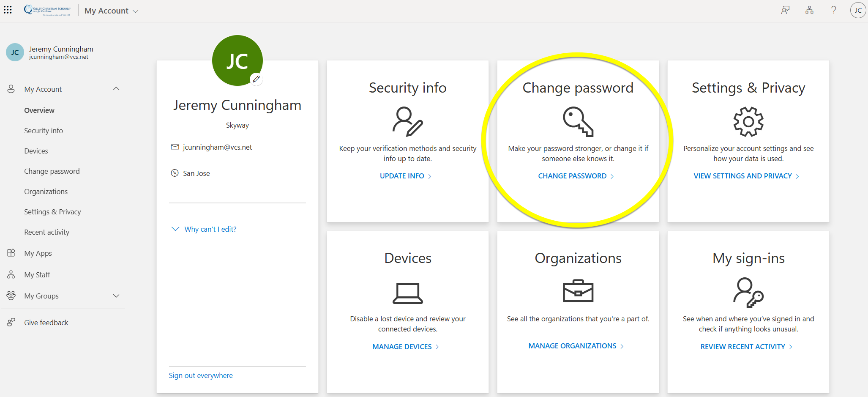Click Sign out everywhere link

pyautogui.click(x=201, y=375)
